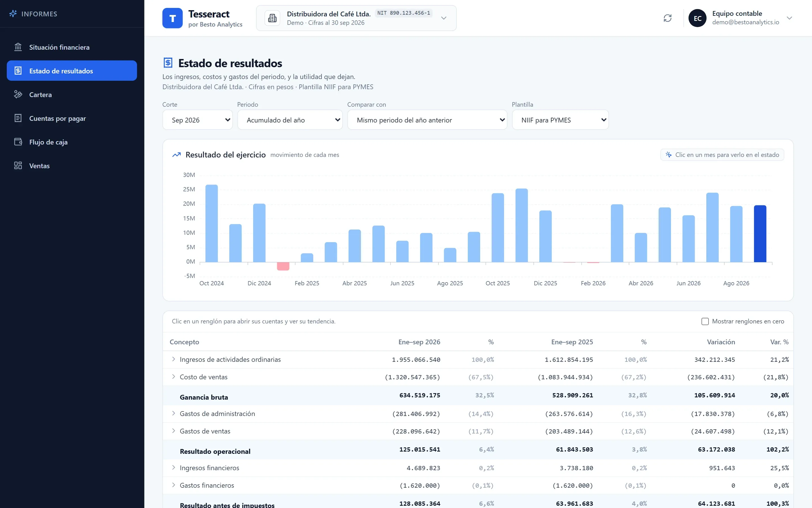Click the Ventas grid icon
This screenshot has width=812, height=508.
click(18, 166)
